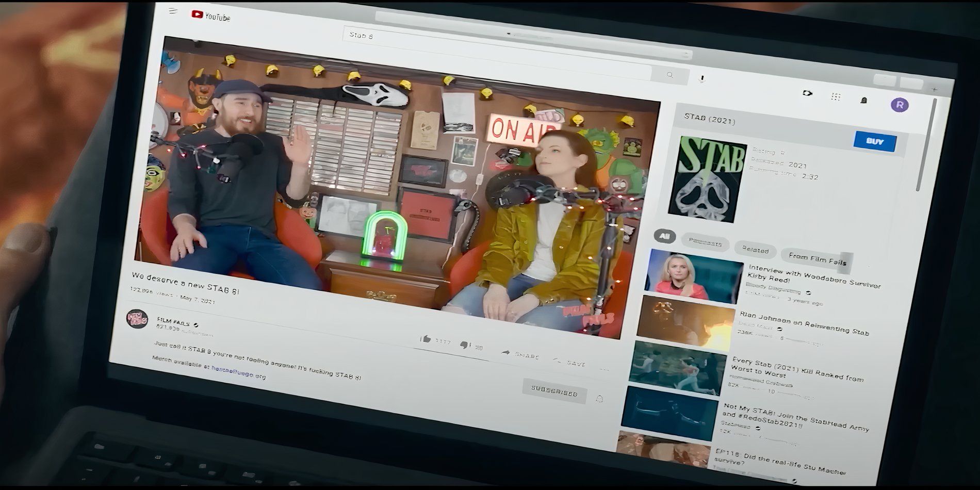Open the header notifications bell
Viewport: 980px width, 490px height.
point(864,100)
